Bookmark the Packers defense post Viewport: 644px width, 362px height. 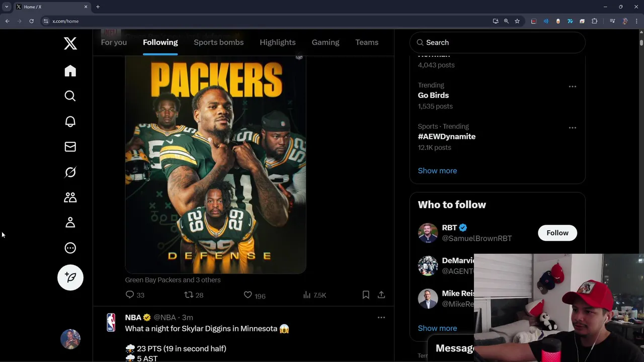tap(366, 295)
